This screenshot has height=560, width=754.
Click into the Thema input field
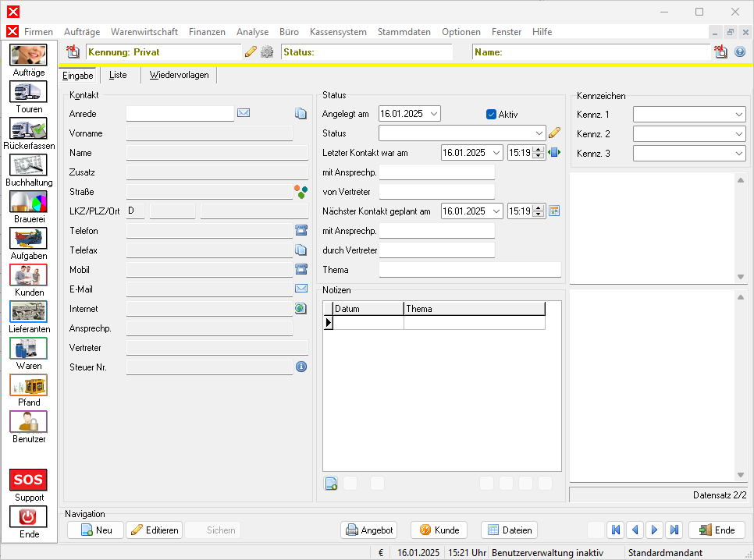pyautogui.click(x=470, y=270)
